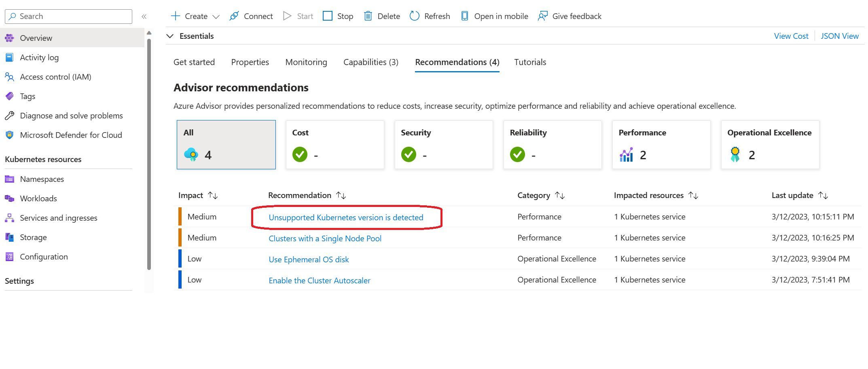
Task: Collapse the Essentials section chevron
Action: (170, 36)
